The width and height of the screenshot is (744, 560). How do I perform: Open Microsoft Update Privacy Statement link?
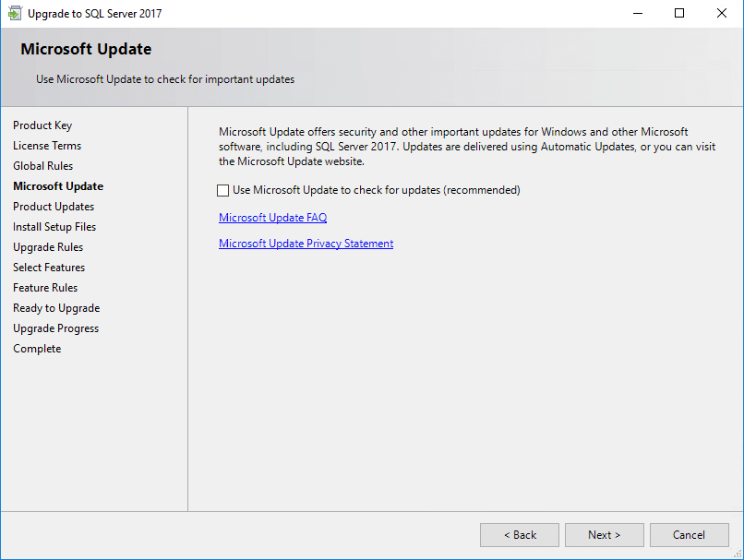[x=306, y=244]
